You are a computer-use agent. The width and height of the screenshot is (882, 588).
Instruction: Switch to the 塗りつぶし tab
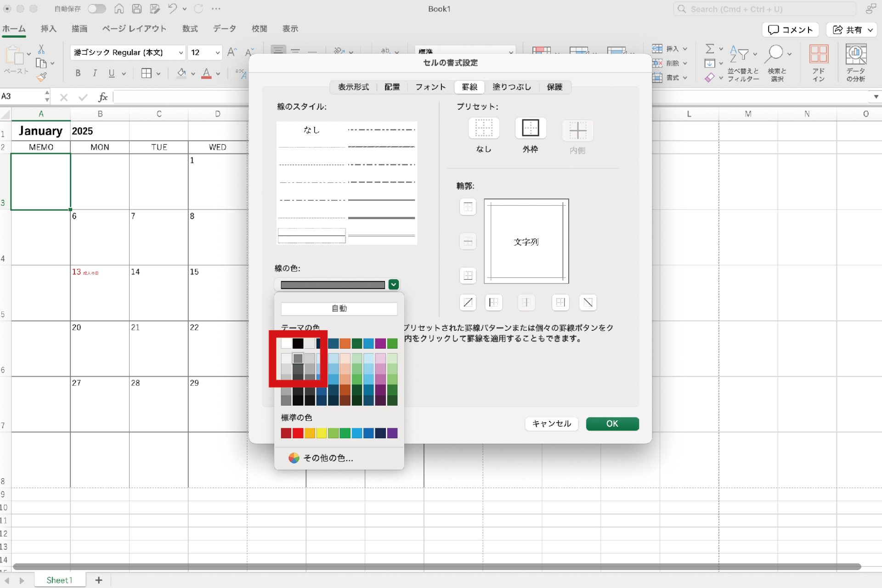point(511,87)
